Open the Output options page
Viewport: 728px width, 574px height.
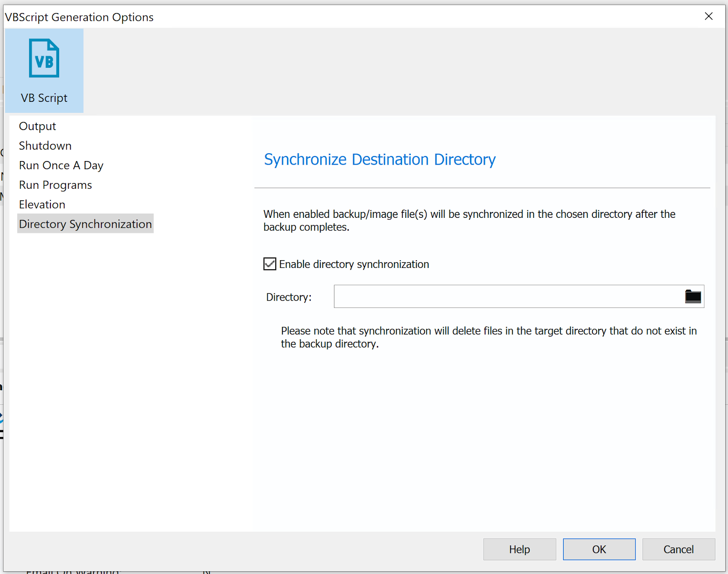pos(37,126)
